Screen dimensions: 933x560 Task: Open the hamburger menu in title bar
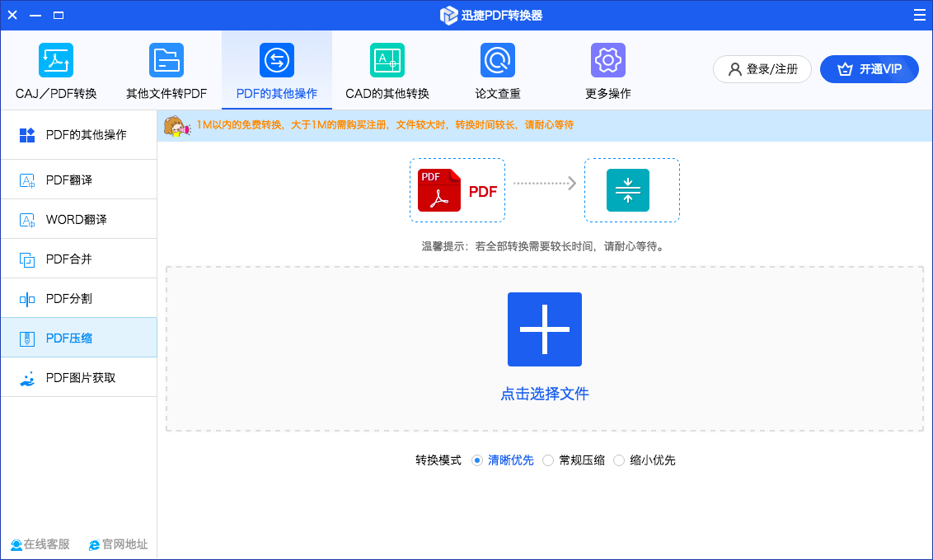919,15
